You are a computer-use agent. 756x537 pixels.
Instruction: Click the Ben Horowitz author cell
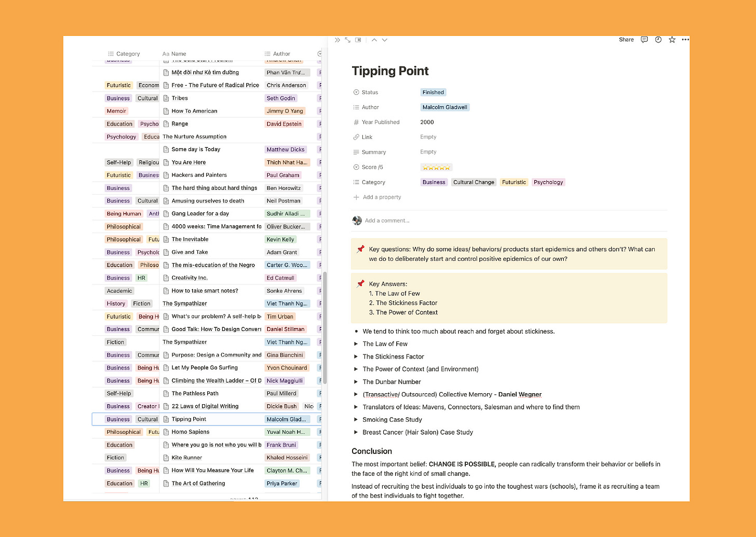(283, 188)
